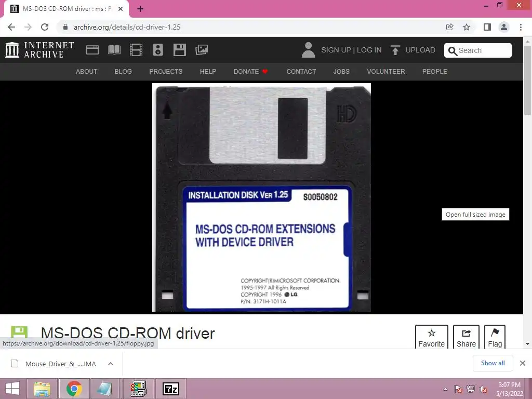Click the browser forward arrow
Screen dimensions: 532x399
coord(28,27)
